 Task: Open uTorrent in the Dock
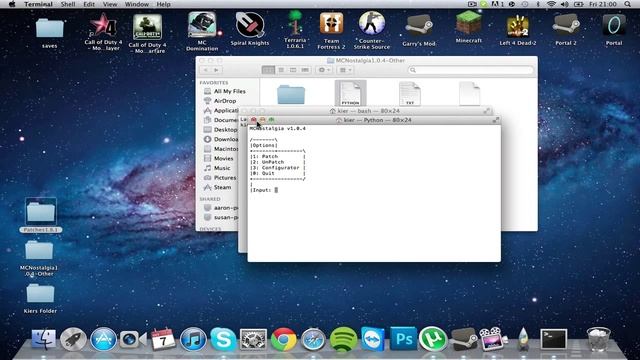click(433, 338)
